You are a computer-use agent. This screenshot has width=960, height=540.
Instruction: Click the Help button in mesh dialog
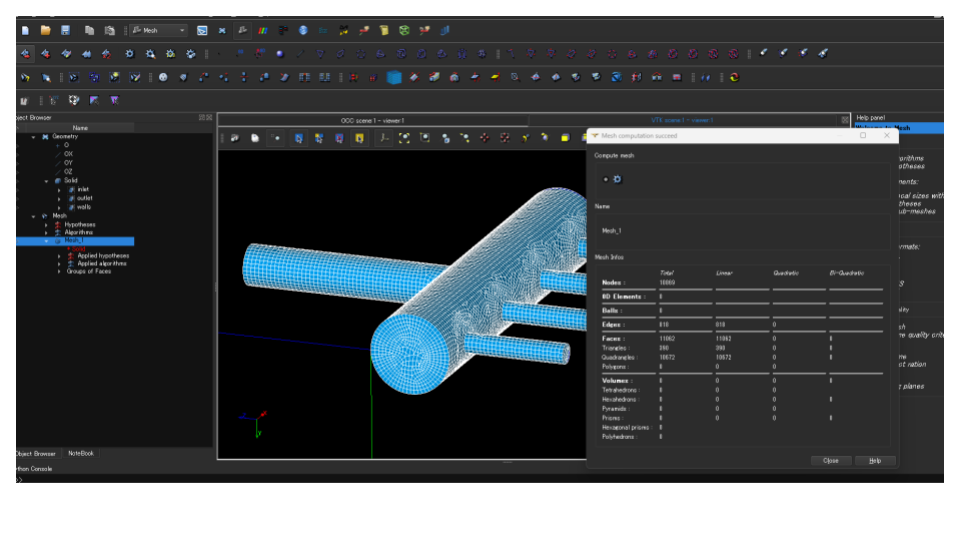click(875, 460)
